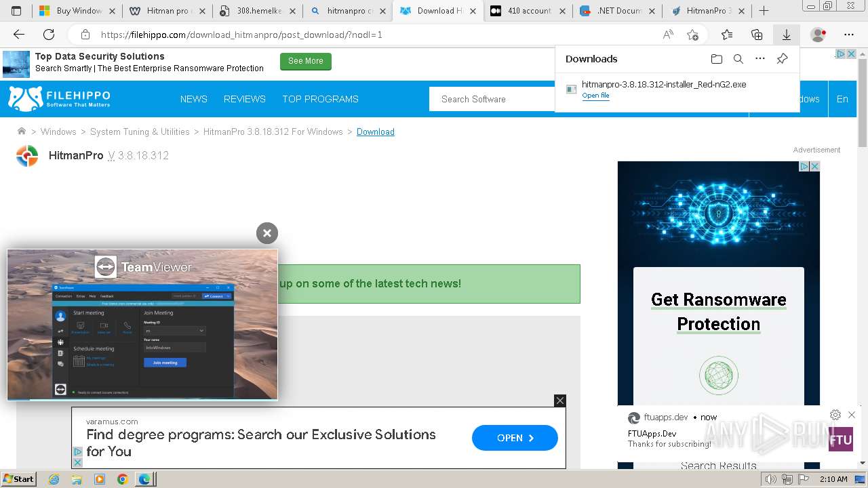Click the Downloads toolbar icon
This screenshot has height=488, width=868.
coord(786,35)
